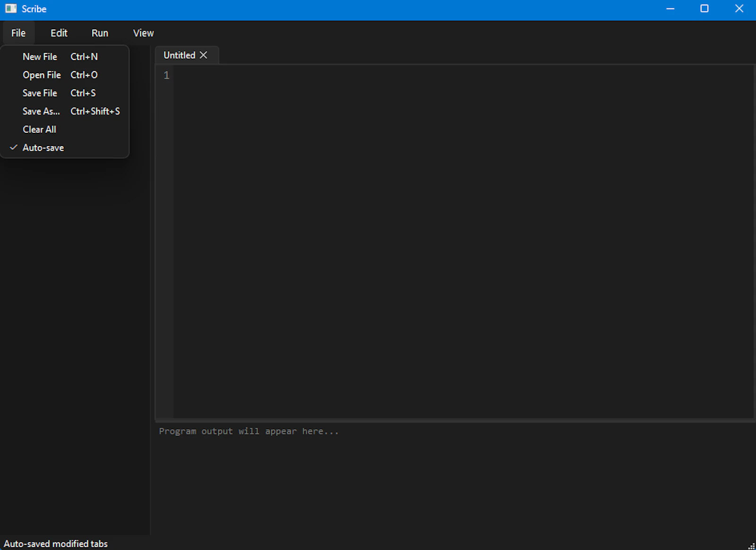Click inside the code editor area
Image resolution: width=756 pixels, height=550 pixels.
[x=463, y=241]
